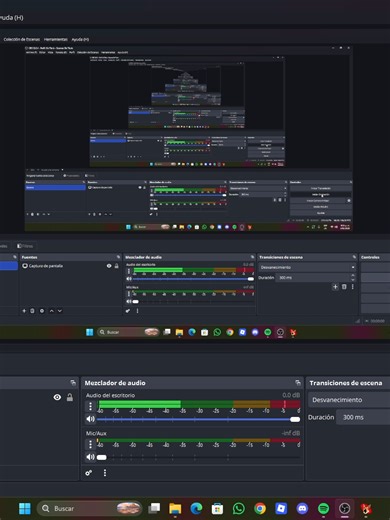390x520 pixels.
Task: Mute Mic/Aux in main mixer
Action: (x=90, y=457)
